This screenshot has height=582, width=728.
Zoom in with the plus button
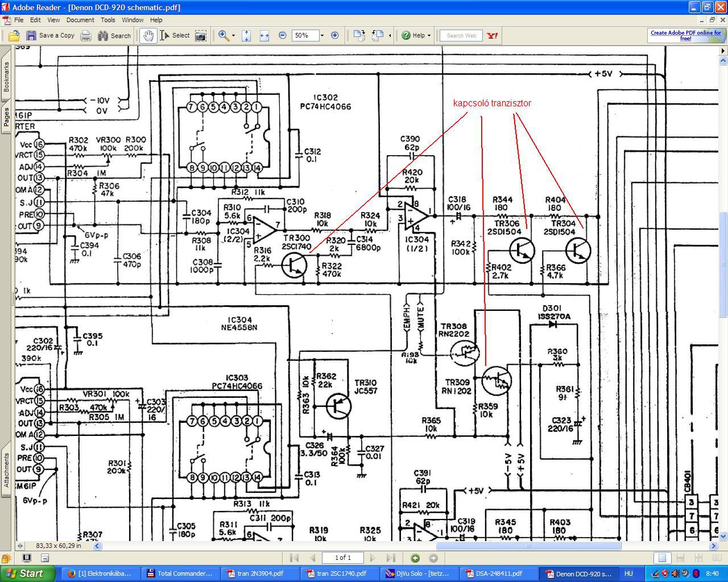pos(335,35)
